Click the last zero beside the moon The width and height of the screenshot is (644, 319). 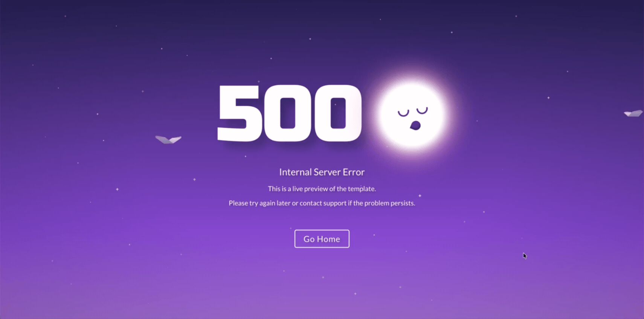(338, 113)
